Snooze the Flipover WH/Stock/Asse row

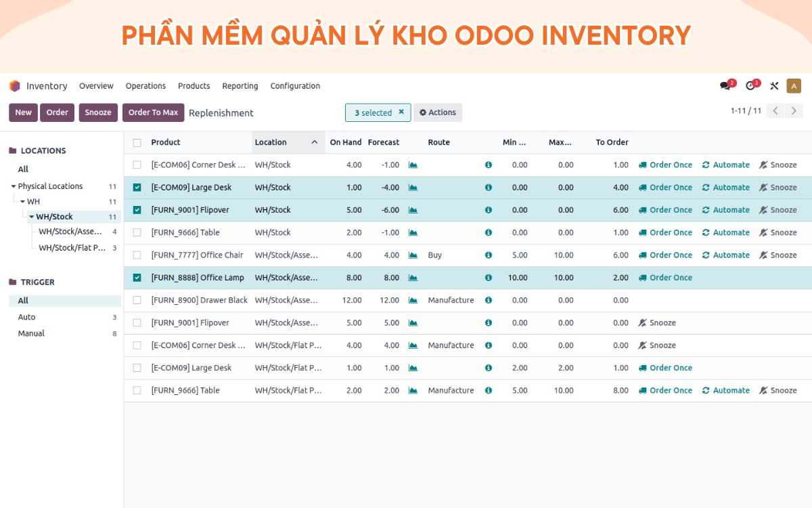657,323
